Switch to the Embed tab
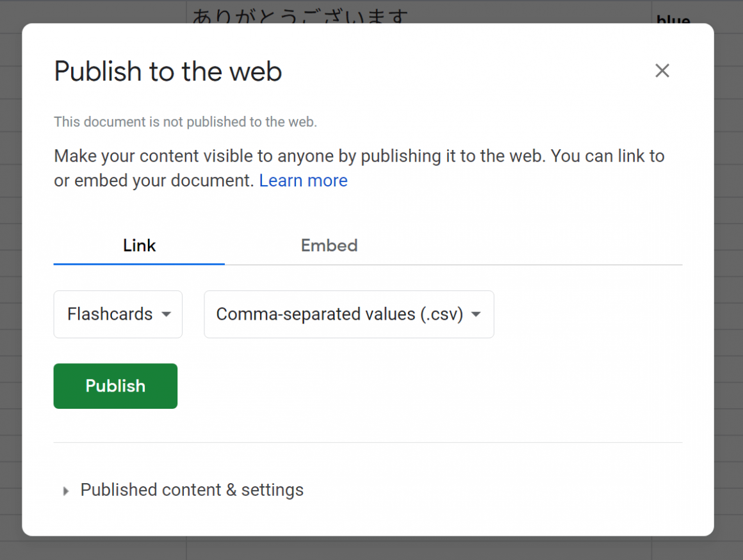The image size is (743, 560). 329,245
